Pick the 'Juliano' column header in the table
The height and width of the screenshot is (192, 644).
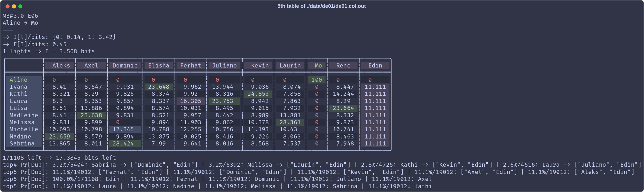[x=225, y=65]
